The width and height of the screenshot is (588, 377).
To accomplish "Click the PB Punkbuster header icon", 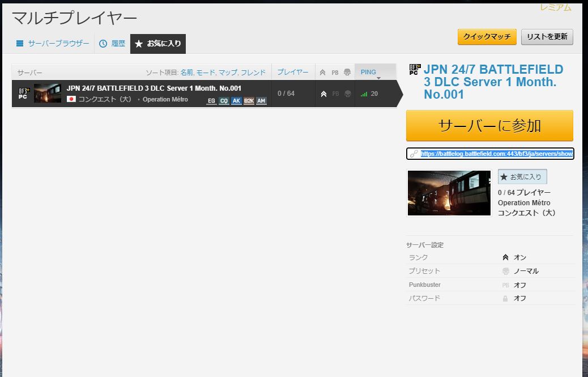I will click(335, 73).
